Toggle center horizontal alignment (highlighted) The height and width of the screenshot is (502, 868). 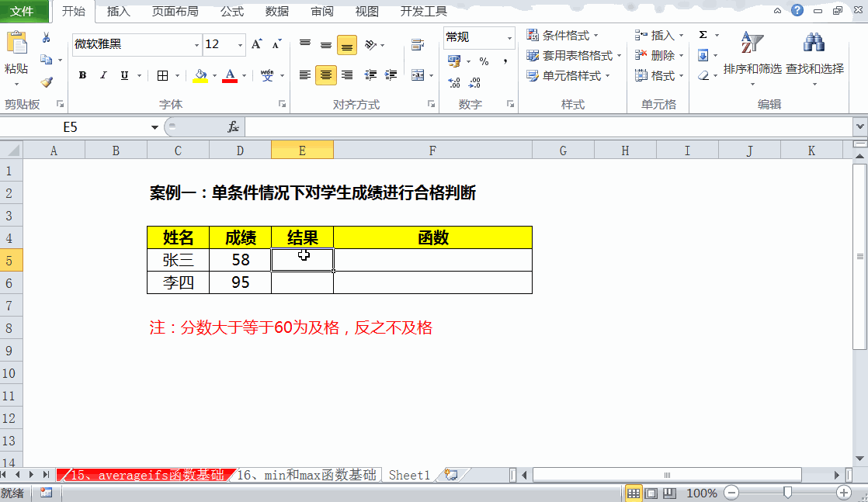tap(326, 75)
